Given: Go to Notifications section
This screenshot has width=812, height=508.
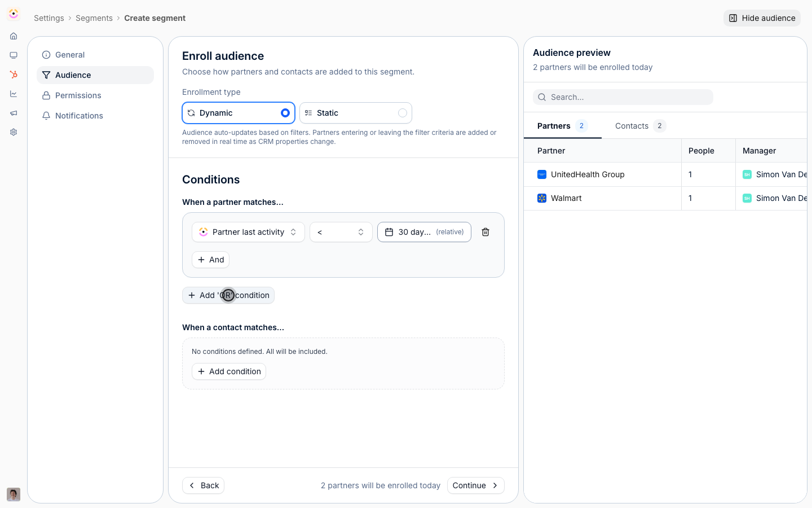Looking at the screenshot, I should [95, 116].
